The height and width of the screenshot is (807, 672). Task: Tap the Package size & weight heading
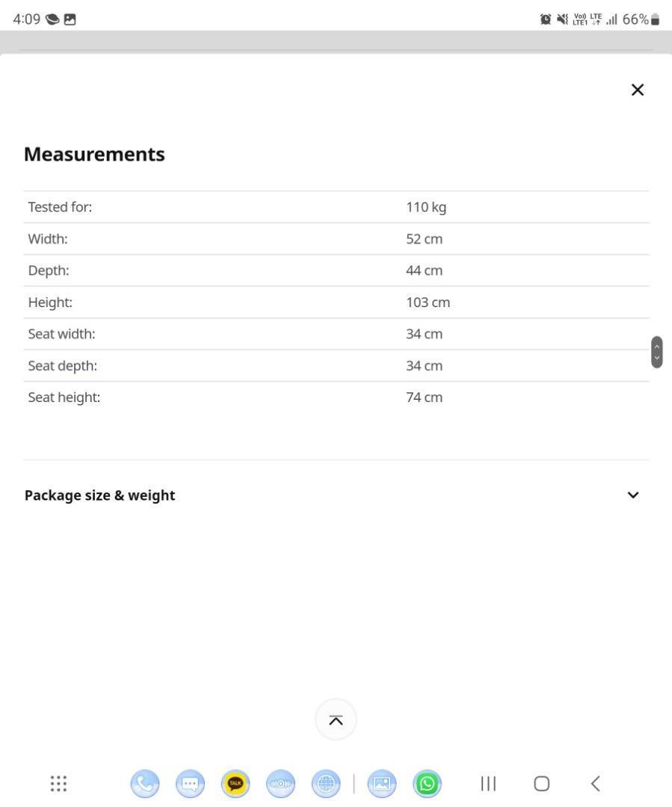point(100,495)
